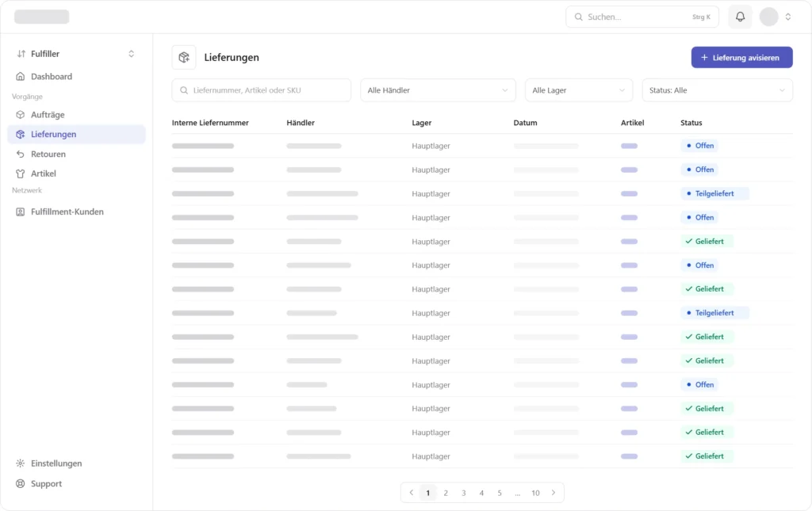Click the Interne Liefernummer column header

tap(210, 123)
